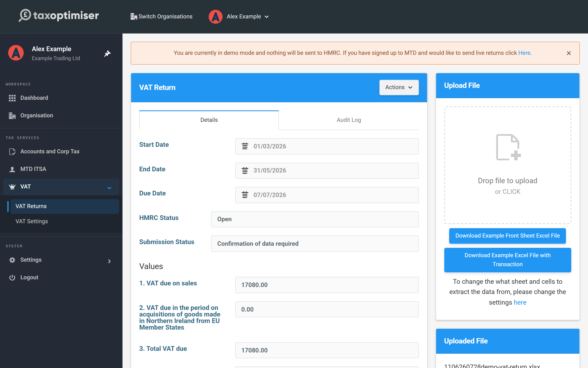Switch to the Audit Log tab
The height and width of the screenshot is (368, 588).
[x=349, y=120]
